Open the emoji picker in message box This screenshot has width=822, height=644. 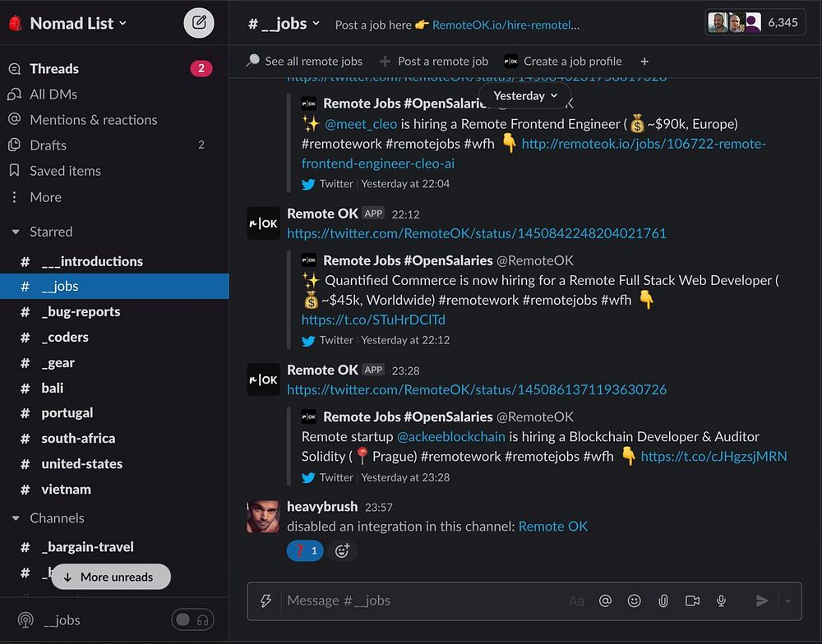click(x=635, y=600)
